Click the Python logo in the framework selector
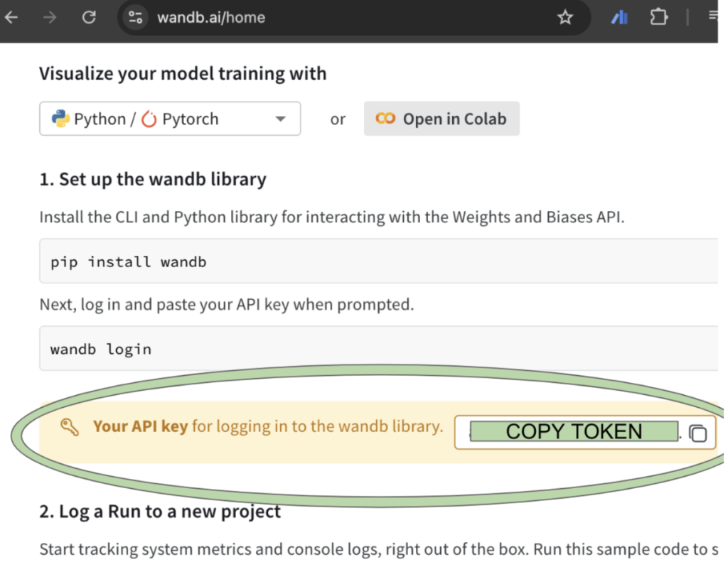Viewport: 728px width, 567px height. coord(60,119)
